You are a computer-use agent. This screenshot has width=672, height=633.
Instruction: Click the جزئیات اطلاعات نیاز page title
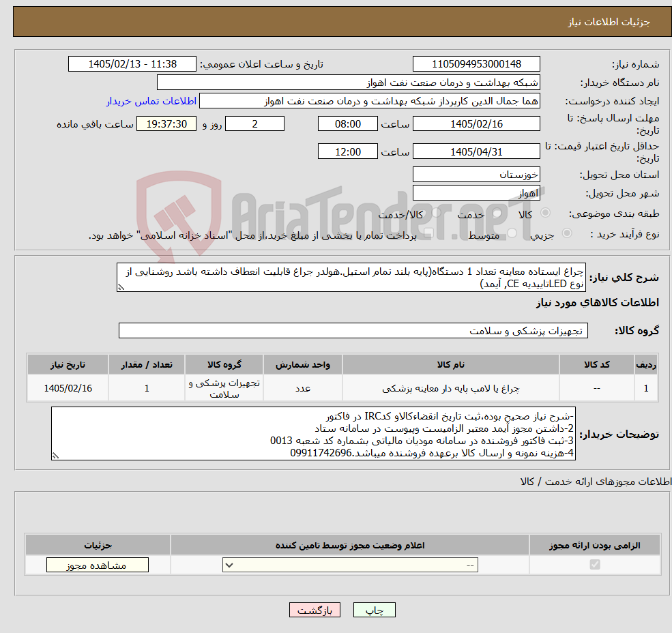pyautogui.click(x=609, y=22)
